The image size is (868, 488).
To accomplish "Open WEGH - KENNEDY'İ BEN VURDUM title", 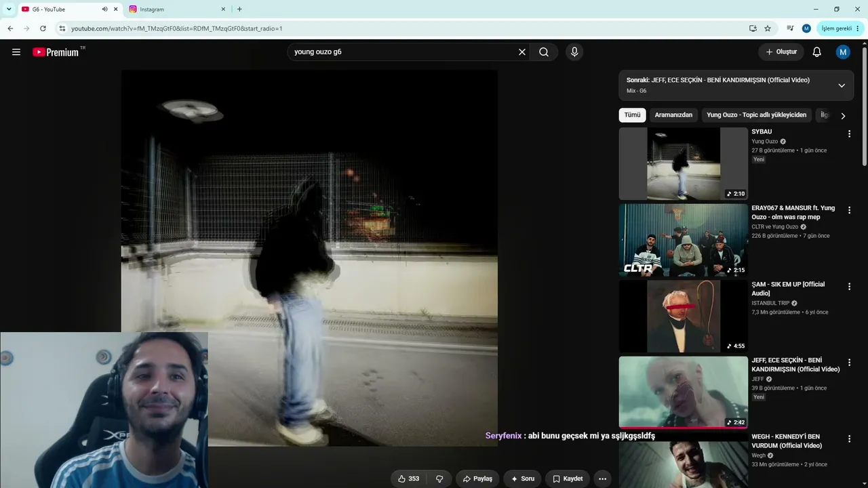I will click(x=786, y=441).
